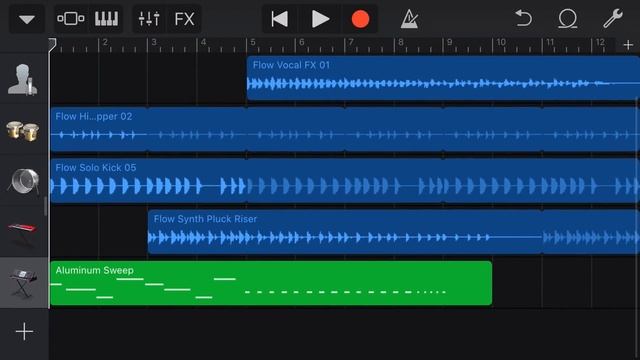This screenshot has height=360, width=640.
Task: Select the bongo percussion track icon
Action: click(x=23, y=131)
